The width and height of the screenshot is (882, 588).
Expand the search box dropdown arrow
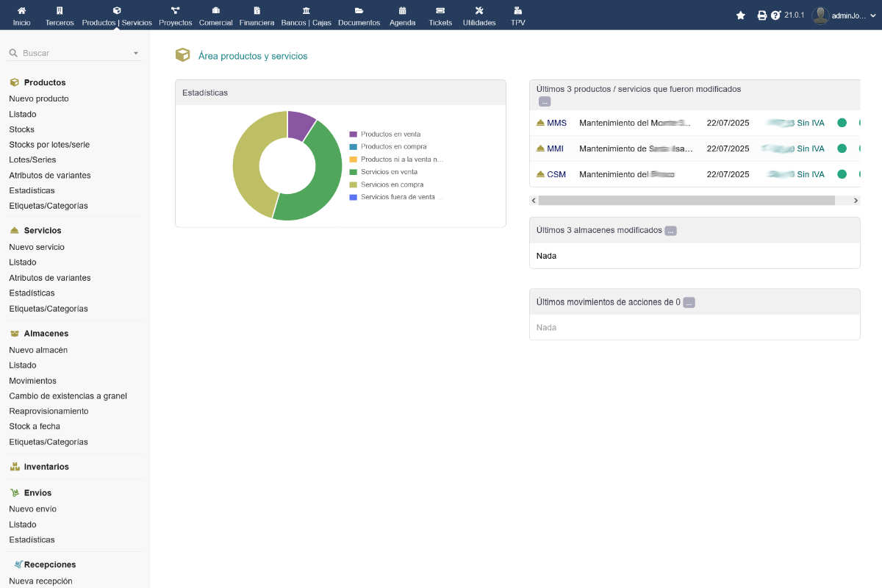tap(136, 54)
